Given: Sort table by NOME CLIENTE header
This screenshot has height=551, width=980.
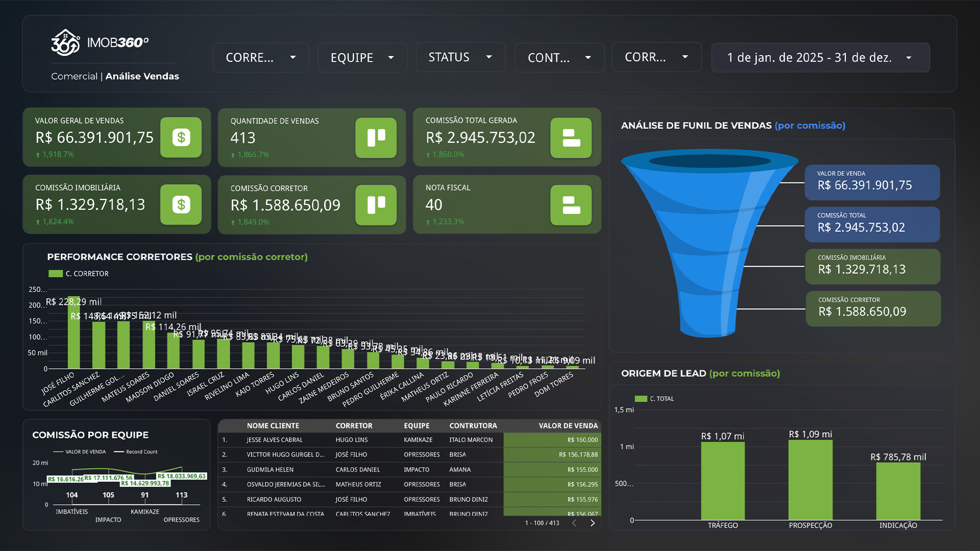Looking at the screenshot, I should pos(273,425).
